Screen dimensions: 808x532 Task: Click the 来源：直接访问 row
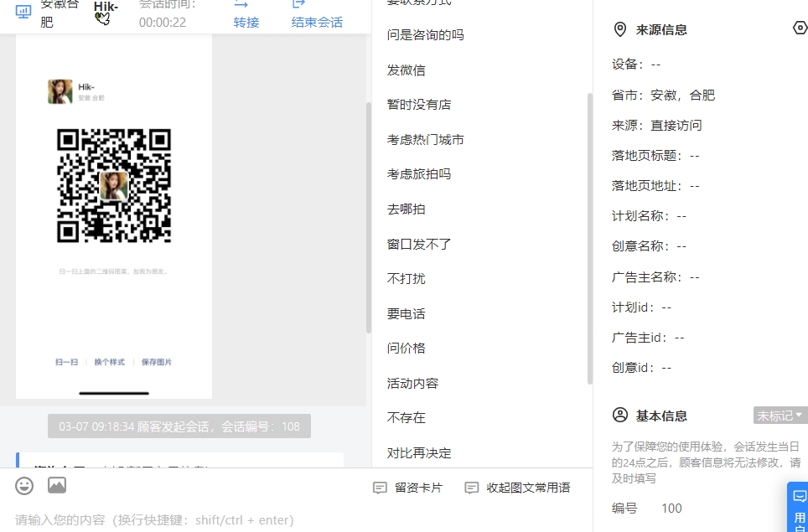point(656,125)
